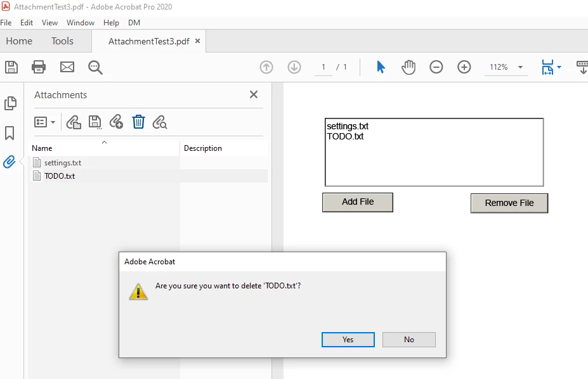
Task: Click the Save attachment icon
Action: [x=95, y=122]
